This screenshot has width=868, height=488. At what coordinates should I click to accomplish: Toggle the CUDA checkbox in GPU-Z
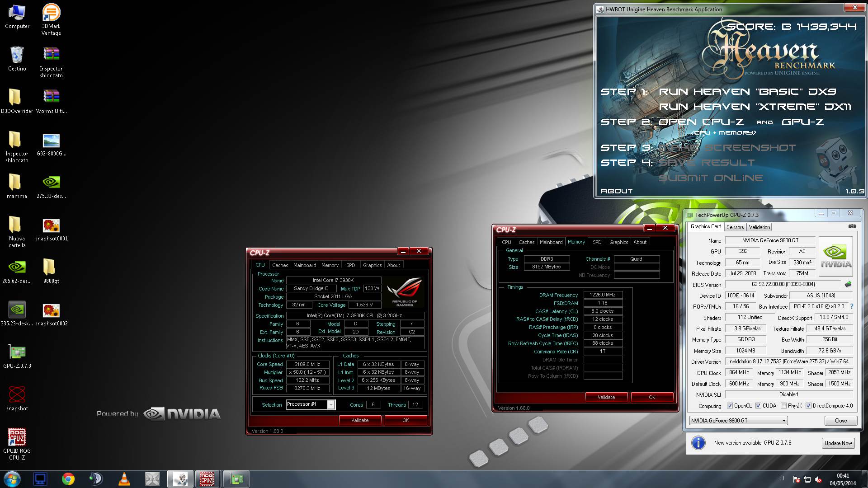click(x=758, y=406)
